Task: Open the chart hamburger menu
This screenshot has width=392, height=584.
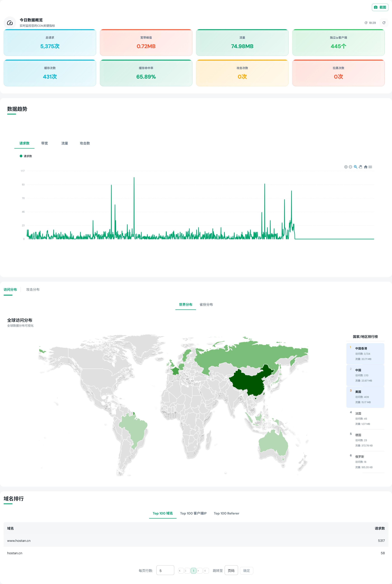Action: pos(370,167)
